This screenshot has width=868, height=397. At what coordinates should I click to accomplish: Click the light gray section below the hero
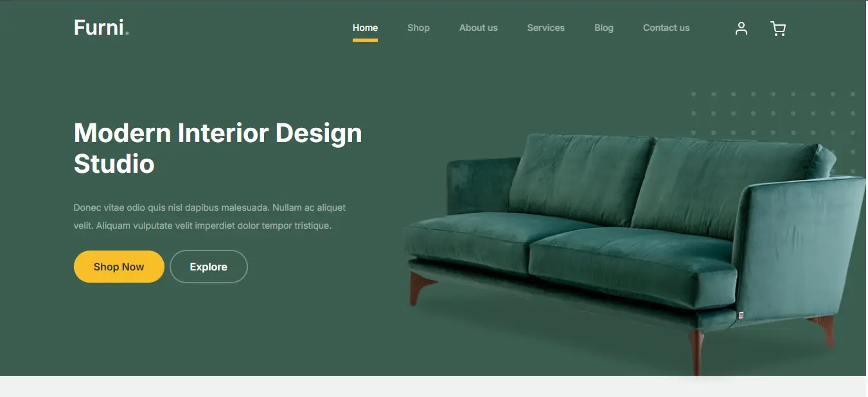434,386
